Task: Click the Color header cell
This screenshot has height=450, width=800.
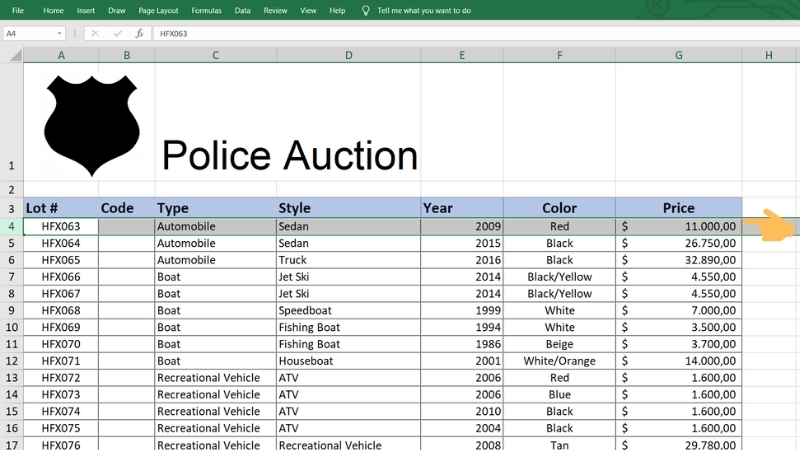Action: tap(559, 208)
